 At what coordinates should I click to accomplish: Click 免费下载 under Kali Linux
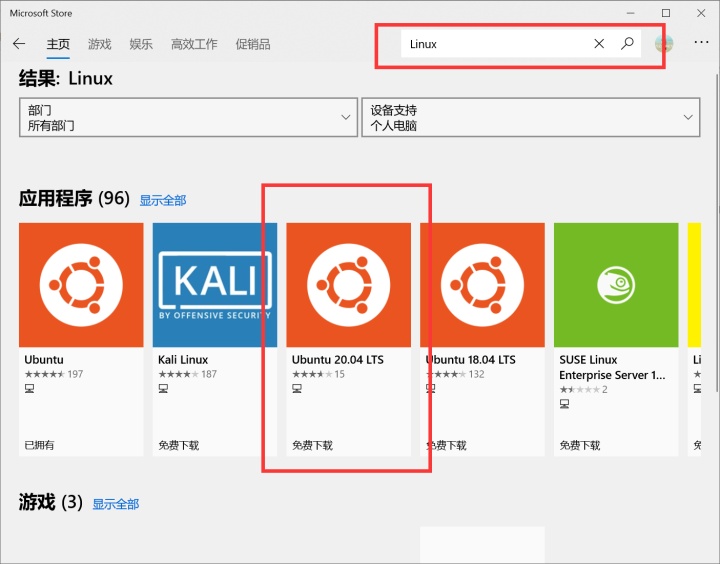coord(179,445)
